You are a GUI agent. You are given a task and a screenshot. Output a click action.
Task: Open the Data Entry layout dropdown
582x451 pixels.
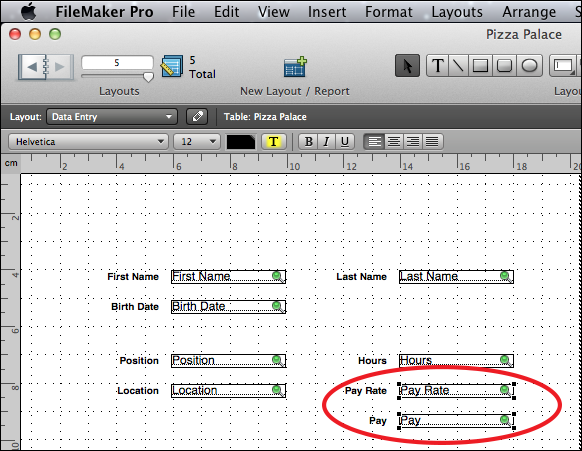coord(112,117)
